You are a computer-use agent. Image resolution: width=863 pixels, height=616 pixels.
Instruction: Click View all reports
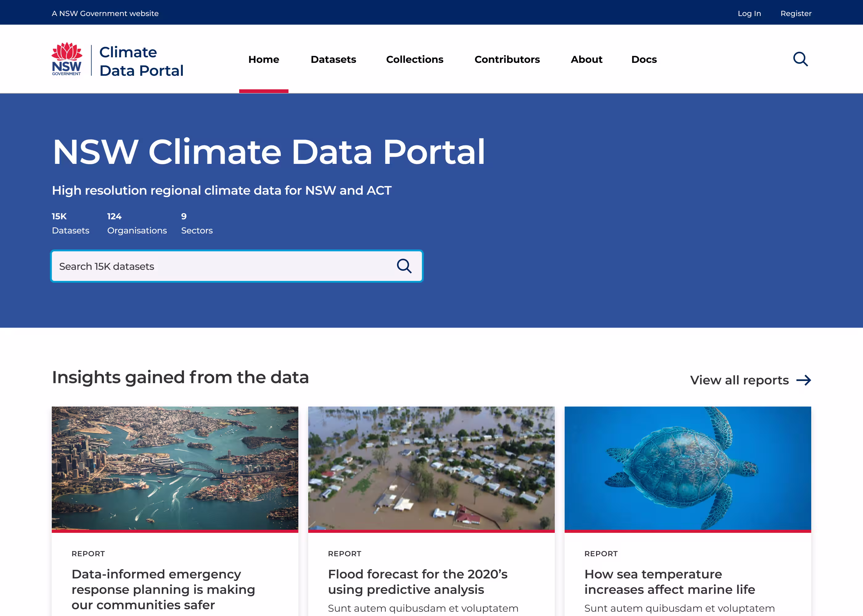point(739,380)
